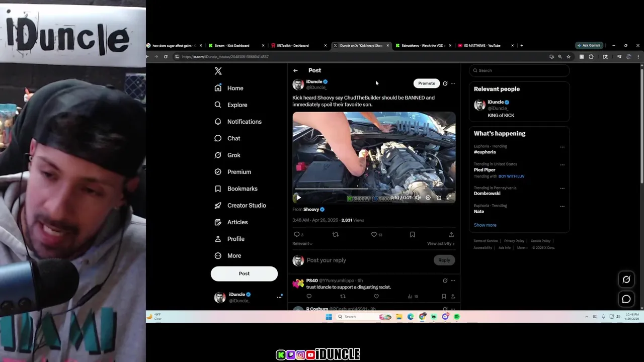Like the post with the heart icon
The height and width of the screenshot is (362, 644).
[374, 234]
